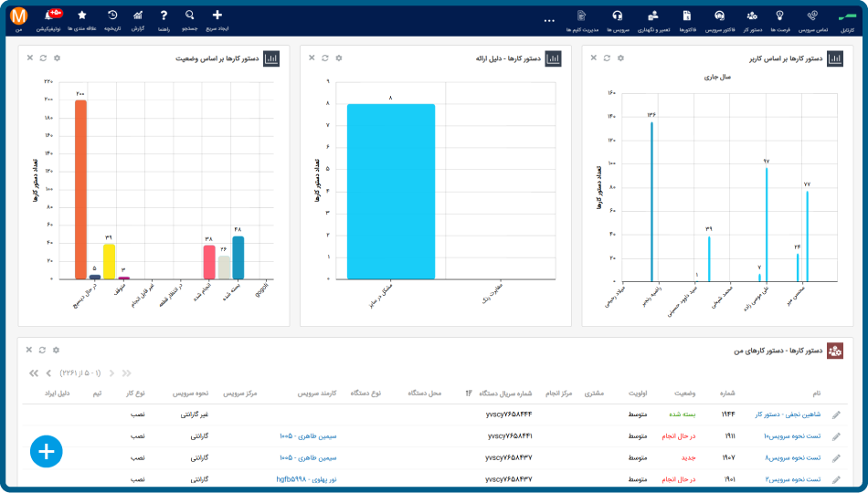Open settings gear of دستور کارهای من list
Viewport: 868px width, 493px height.
pyautogui.click(x=56, y=351)
